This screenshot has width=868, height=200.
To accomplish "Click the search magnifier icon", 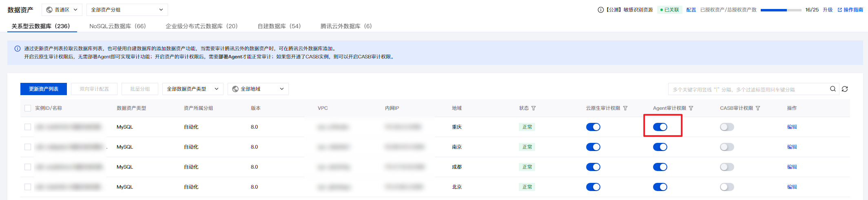I will pyautogui.click(x=833, y=89).
